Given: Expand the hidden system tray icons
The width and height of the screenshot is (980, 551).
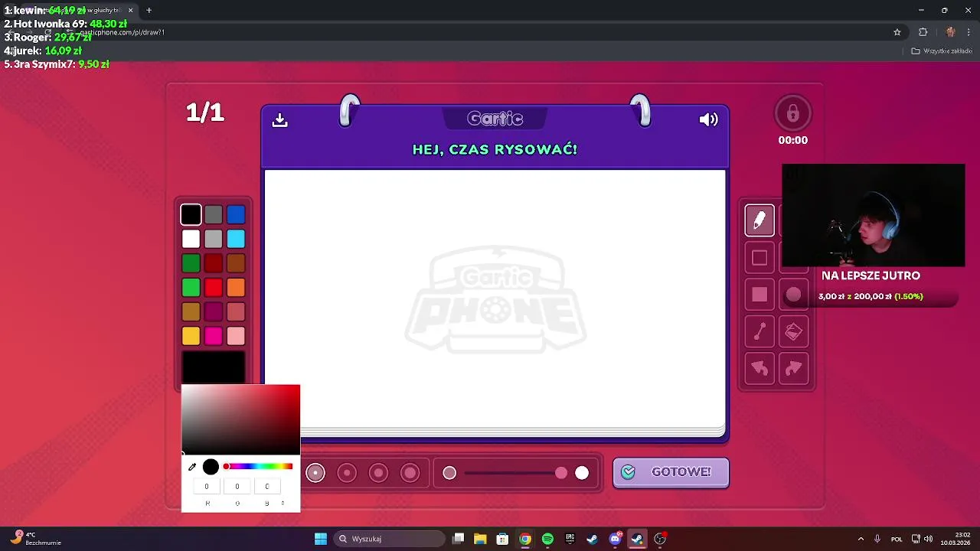Looking at the screenshot, I should [x=861, y=539].
